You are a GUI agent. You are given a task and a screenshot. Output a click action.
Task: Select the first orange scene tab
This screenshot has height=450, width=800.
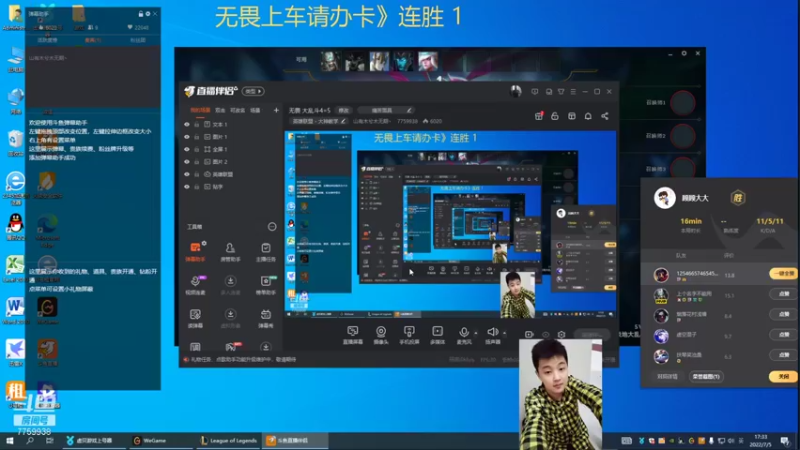pyautogui.click(x=200, y=110)
